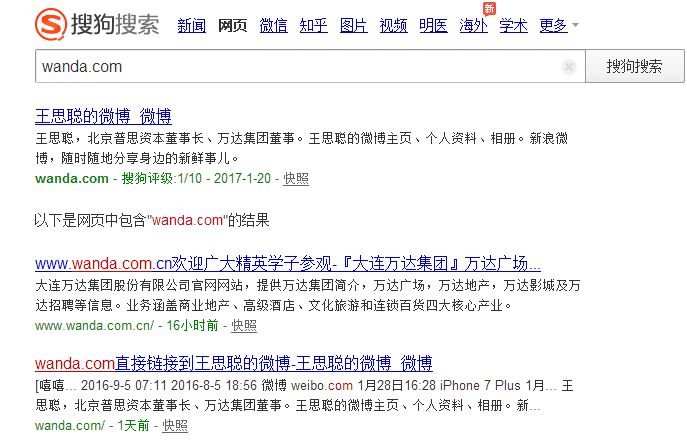
Task: View 快照 for the 16小时前 result
Action: [x=244, y=326]
